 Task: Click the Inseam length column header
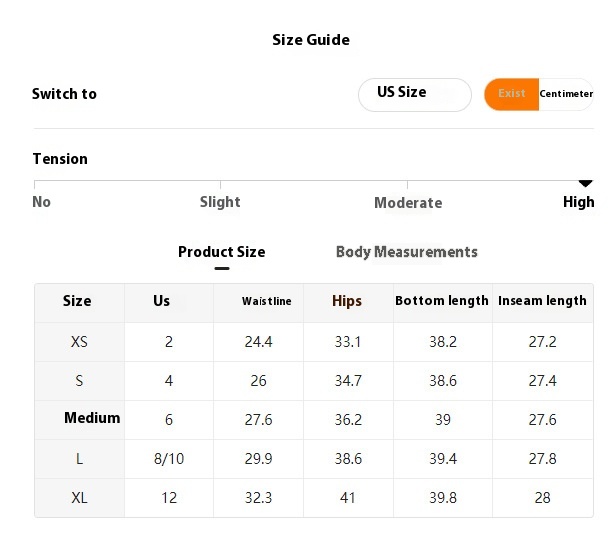(542, 301)
